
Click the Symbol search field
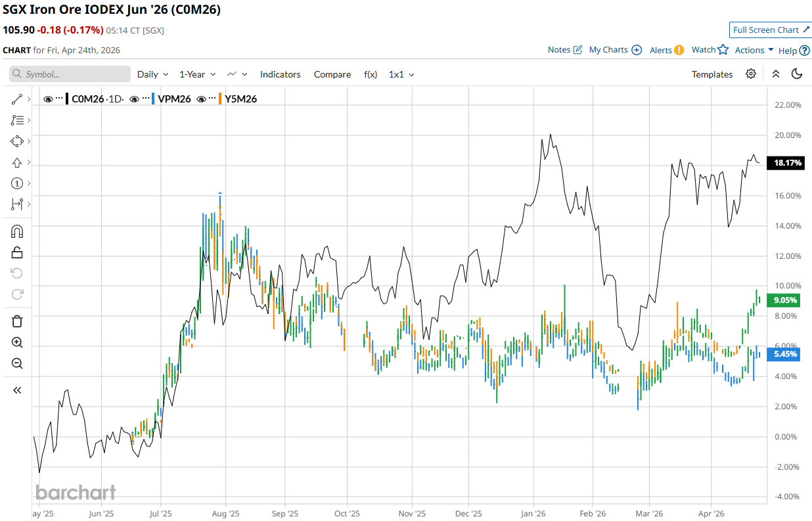[70, 74]
